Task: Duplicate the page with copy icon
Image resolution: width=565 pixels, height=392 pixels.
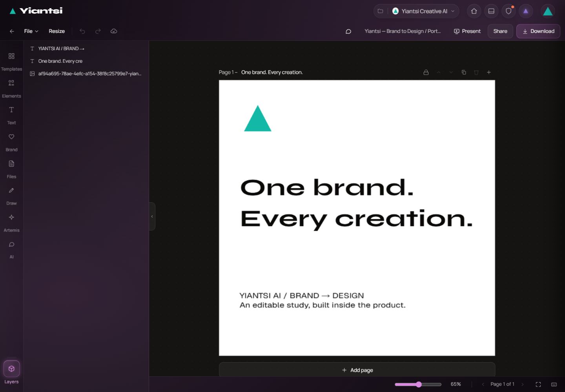Action: coord(464,73)
